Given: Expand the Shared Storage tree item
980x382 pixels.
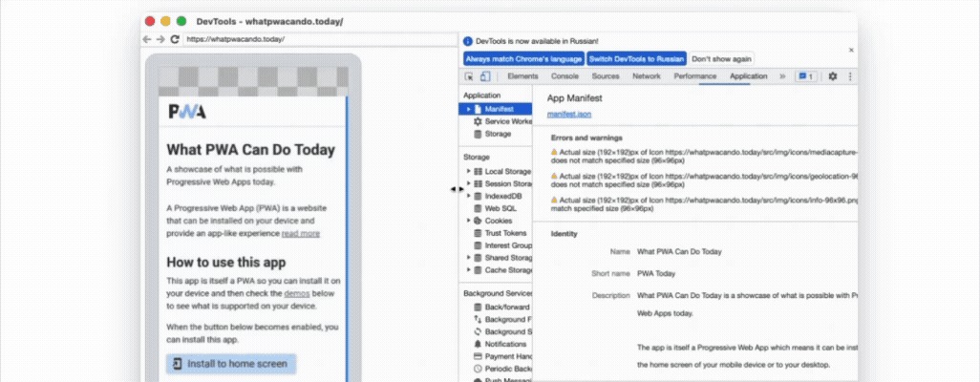Looking at the screenshot, I should [469, 258].
